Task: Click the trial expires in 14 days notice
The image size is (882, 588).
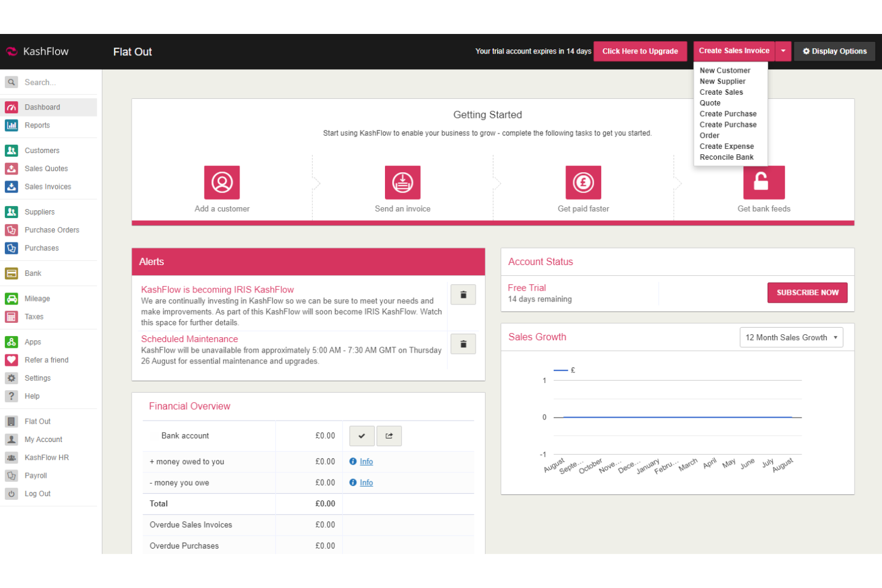Action: tap(533, 51)
